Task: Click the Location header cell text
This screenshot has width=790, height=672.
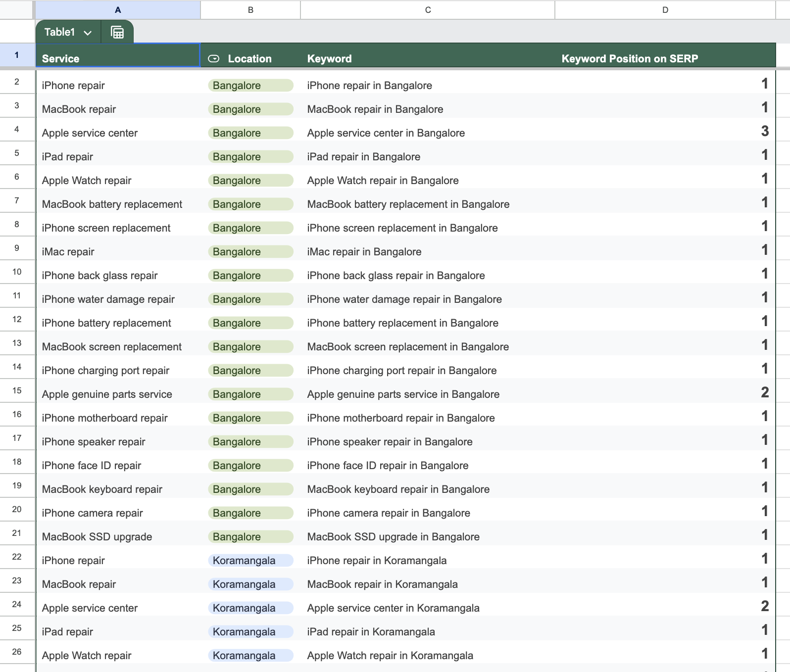Action: [x=249, y=58]
